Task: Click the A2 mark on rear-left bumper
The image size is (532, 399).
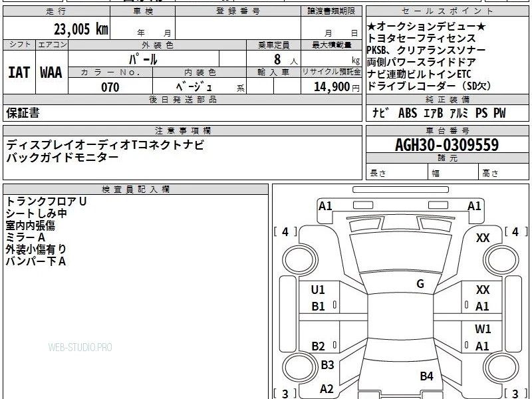Action: pos(327,389)
